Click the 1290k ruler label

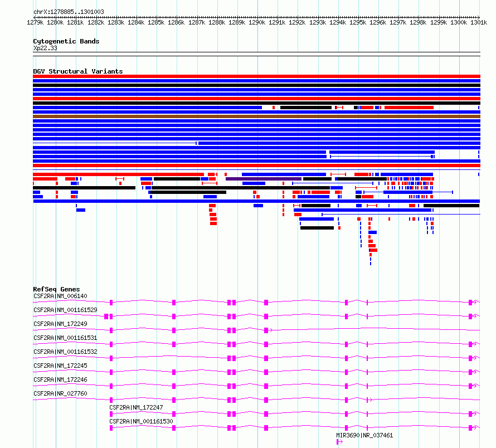point(257,22)
